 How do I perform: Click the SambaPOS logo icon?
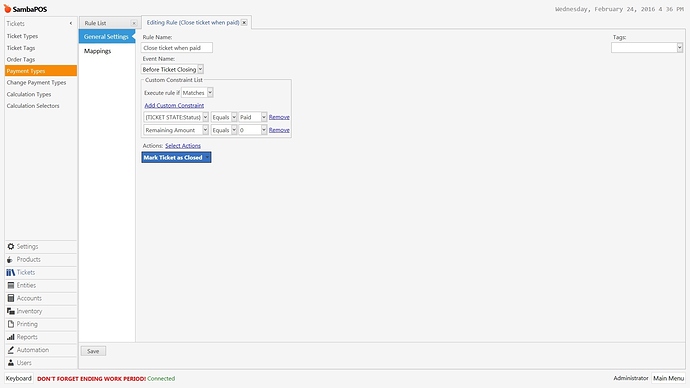pyautogui.click(x=7, y=9)
